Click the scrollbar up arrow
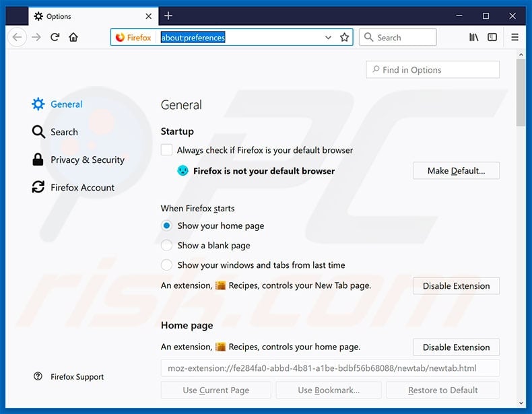Viewport: 532px width, 414px height. click(521, 55)
